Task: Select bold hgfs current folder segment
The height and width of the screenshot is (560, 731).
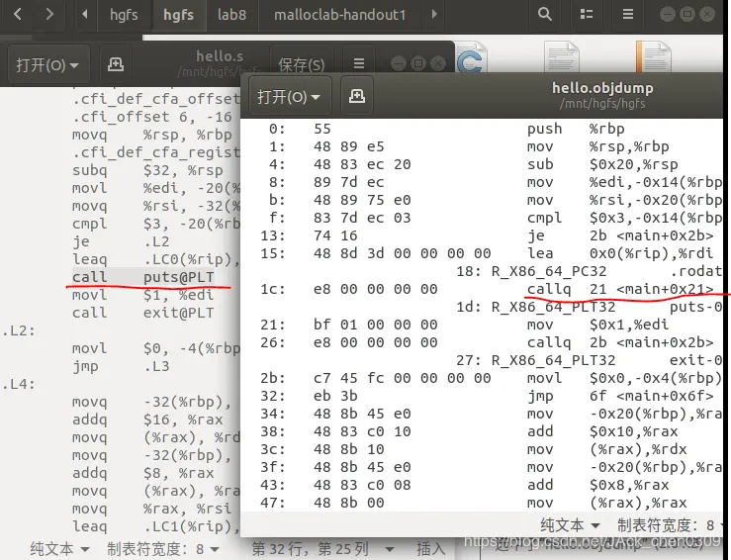Action: [x=178, y=15]
